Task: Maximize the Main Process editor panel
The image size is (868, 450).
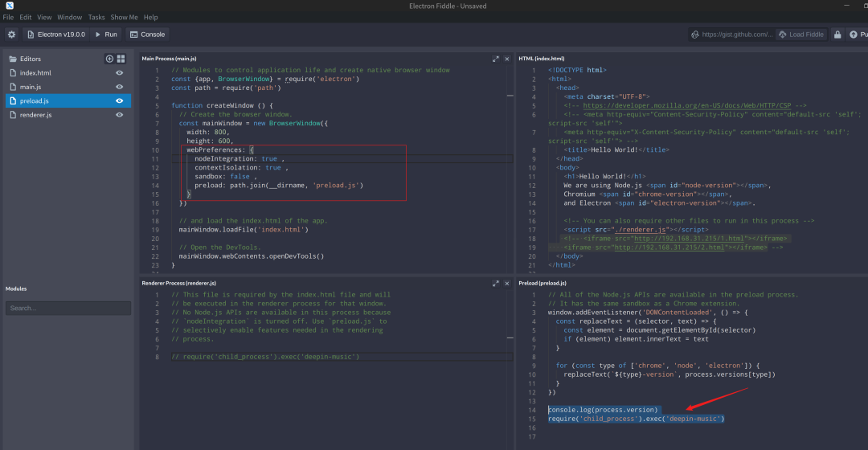Action: pyautogui.click(x=496, y=59)
